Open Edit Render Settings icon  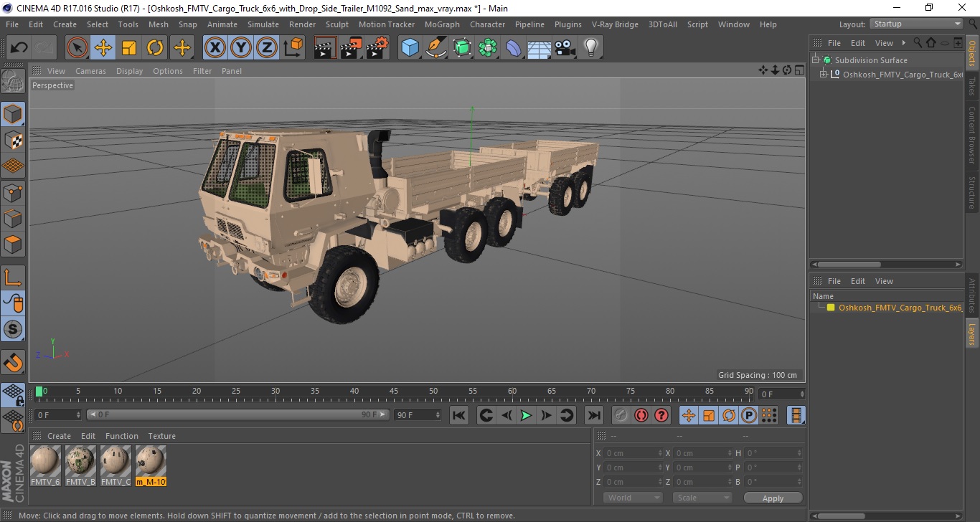(x=377, y=48)
